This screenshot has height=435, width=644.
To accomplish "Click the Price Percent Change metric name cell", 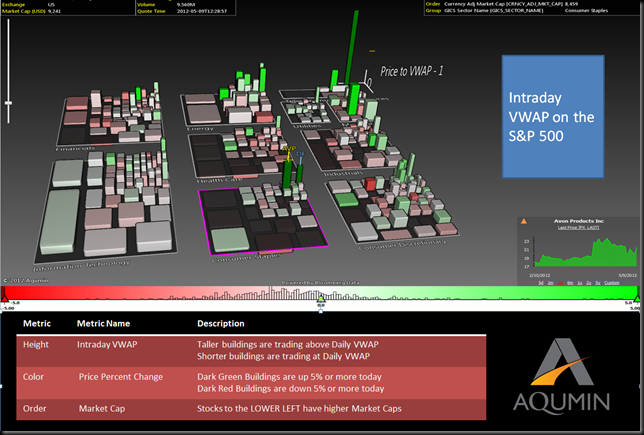I will tap(121, 377).
